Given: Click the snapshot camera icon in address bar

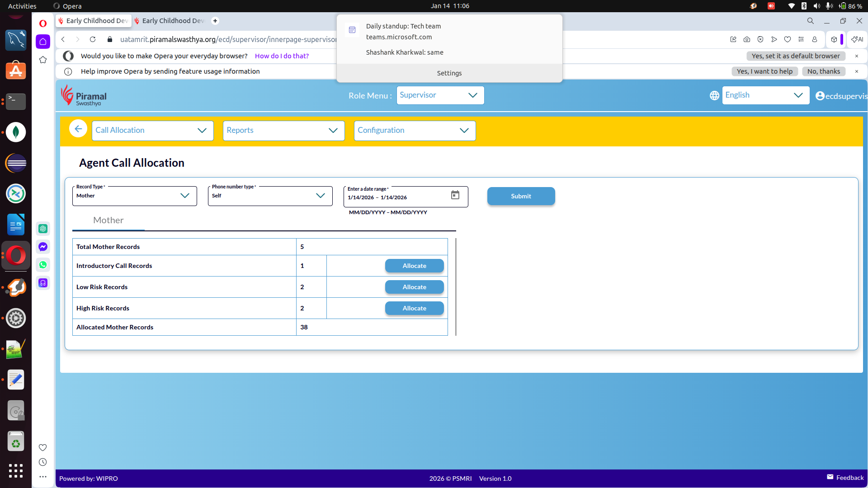Looking at the screenshot, I should tap(747, 39).
